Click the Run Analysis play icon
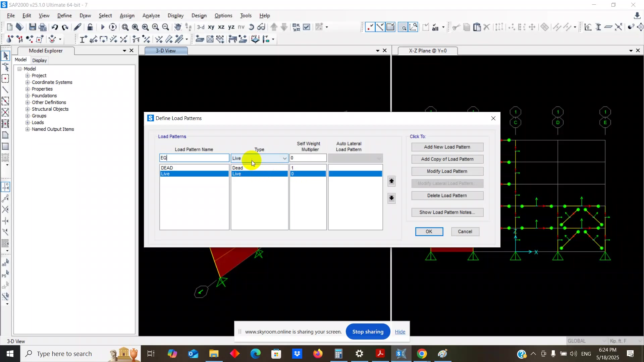Image resolution: width=644 pixels, height=362 pixels. [x=103, y=27]
